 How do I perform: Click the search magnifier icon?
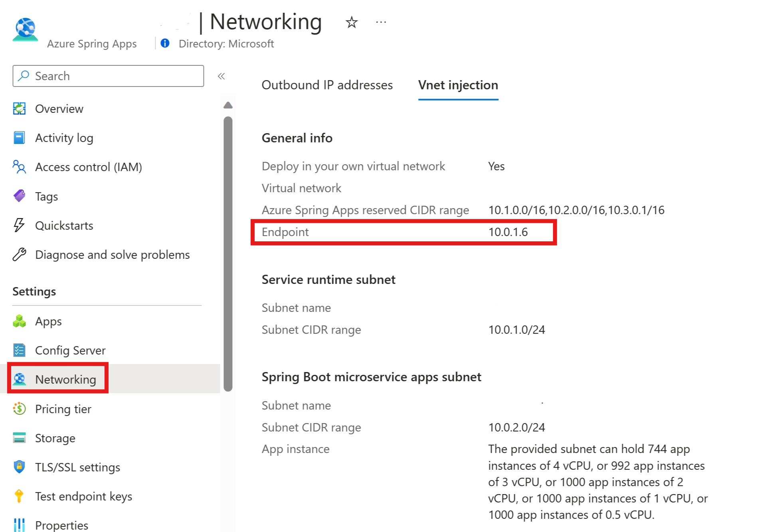pyautogui.click(x=24, y=75)
